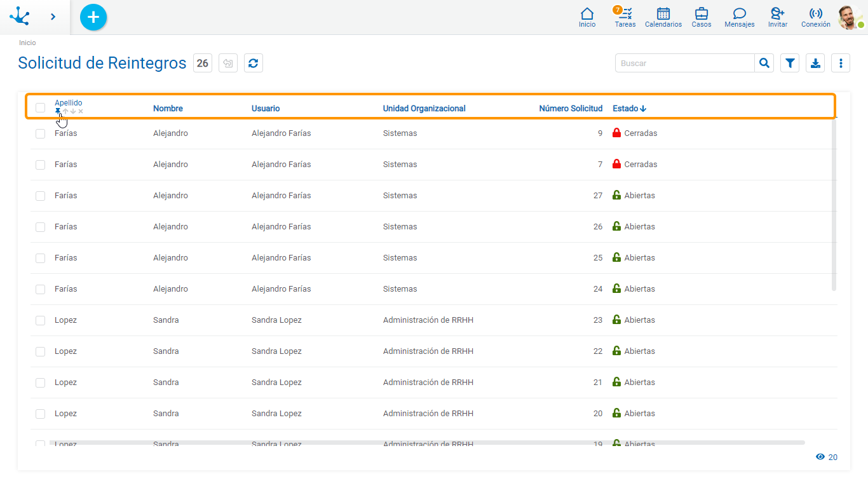Refresh the Solicitud de Reintegros grid
This screenshot has width=868, height=488.
tap(254, 63)
